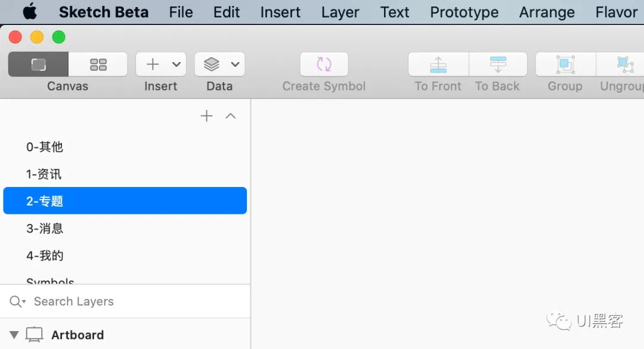Click the Ungroup toolbar icon

(625, 64)
